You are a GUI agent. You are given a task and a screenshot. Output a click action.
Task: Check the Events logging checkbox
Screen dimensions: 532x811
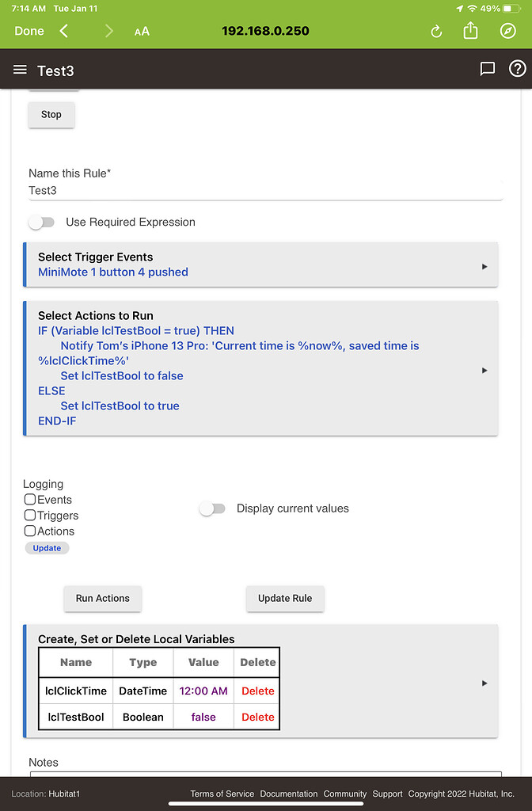[30, 500]
